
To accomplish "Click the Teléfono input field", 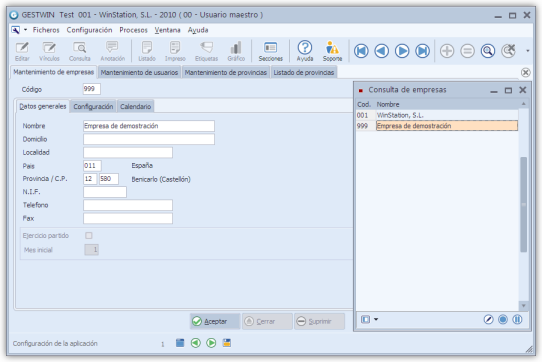I will click(x=128, y=205).
